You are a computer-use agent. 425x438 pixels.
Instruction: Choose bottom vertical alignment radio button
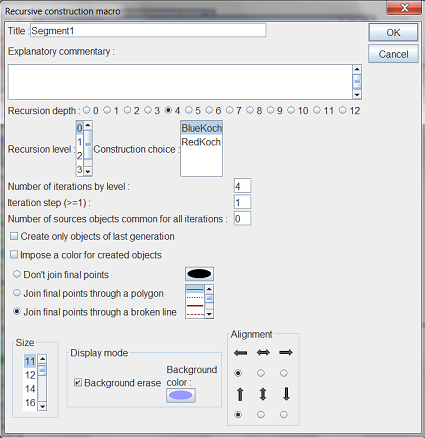(284, 415)
